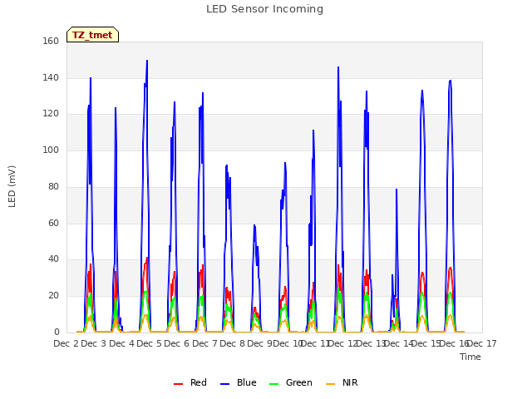Click the 40 y-axis tick label

(53, 259)
